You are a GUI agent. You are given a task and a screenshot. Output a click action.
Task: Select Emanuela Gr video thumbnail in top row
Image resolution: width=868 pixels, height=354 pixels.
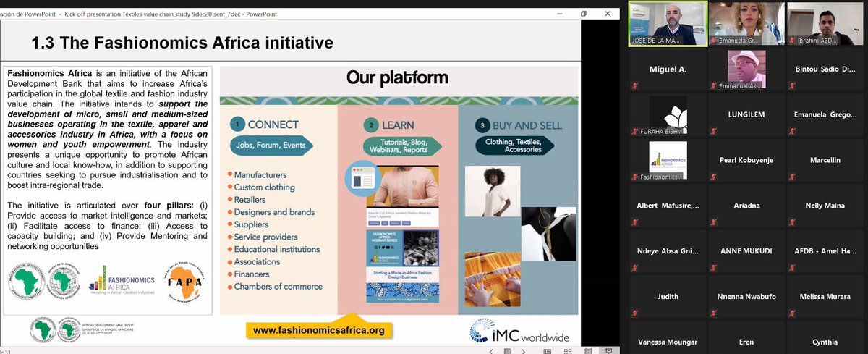click(746, 24)
